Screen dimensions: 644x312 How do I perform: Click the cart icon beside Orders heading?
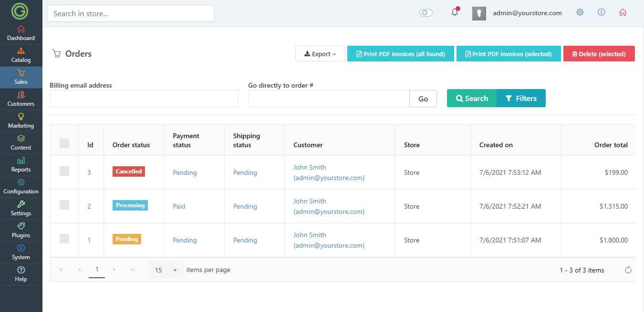[x=56, y=54]
